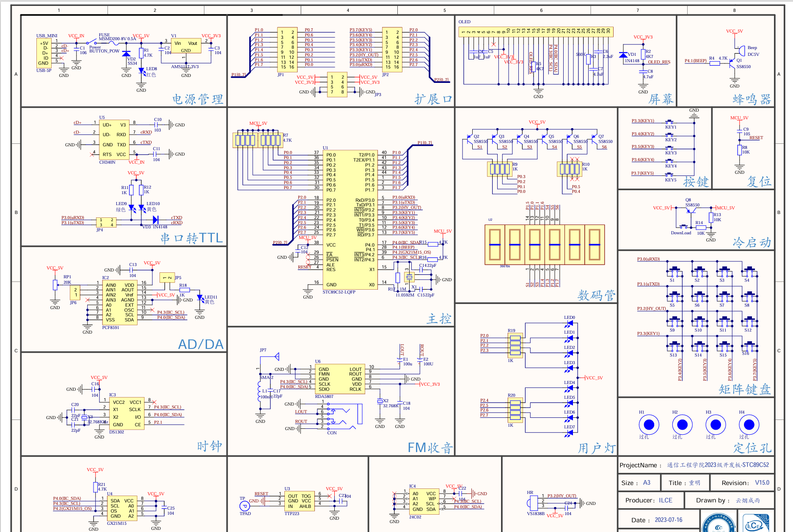This screenshot has width=793, height=532.
Task: Select the KEY1 push button symbol
Action: [x=669, y=123]
